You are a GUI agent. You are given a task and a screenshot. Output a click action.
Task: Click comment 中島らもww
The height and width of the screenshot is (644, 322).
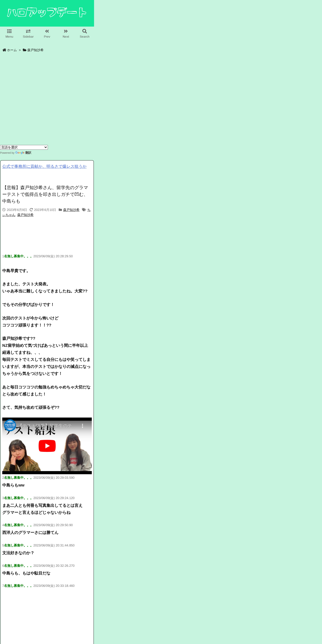(x=13, y=485)
